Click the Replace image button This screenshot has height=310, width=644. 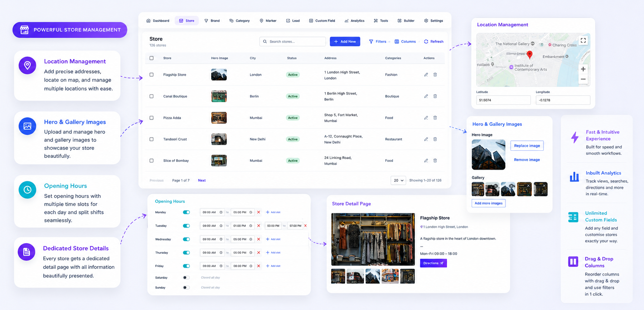pos(527,146)
